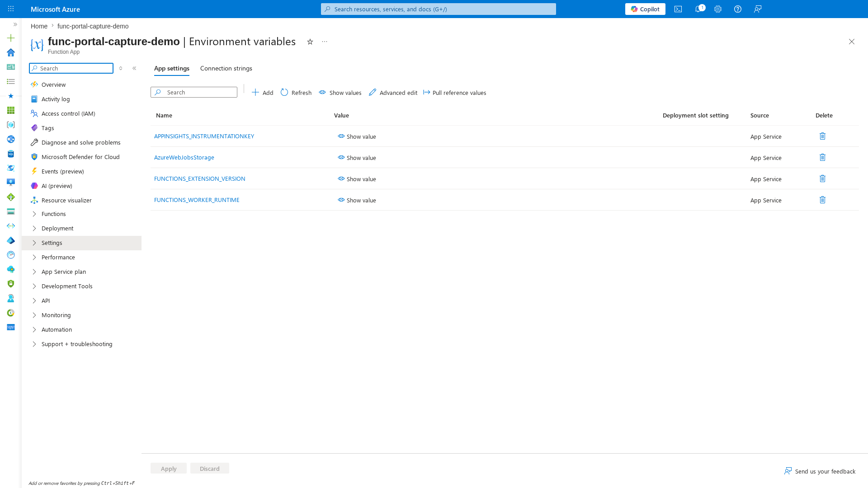This screenshot has height=488, width=868.
Task: Open Diagnose and solve problems
Action: 81,142
